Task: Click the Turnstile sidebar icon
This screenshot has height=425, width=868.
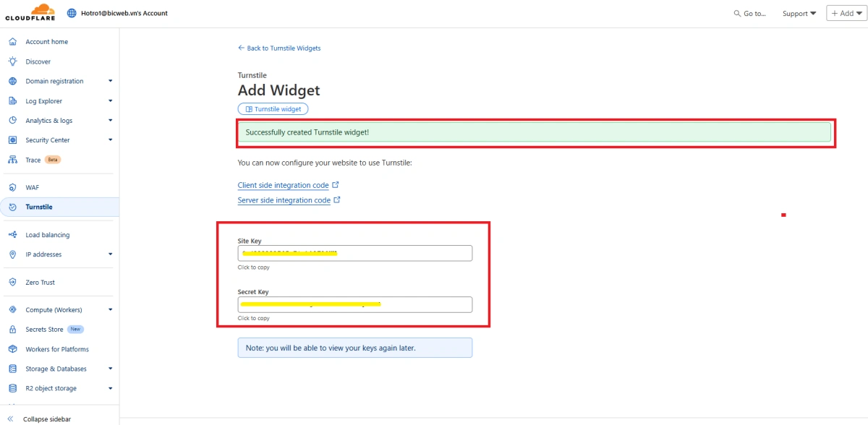Action: 12,207
